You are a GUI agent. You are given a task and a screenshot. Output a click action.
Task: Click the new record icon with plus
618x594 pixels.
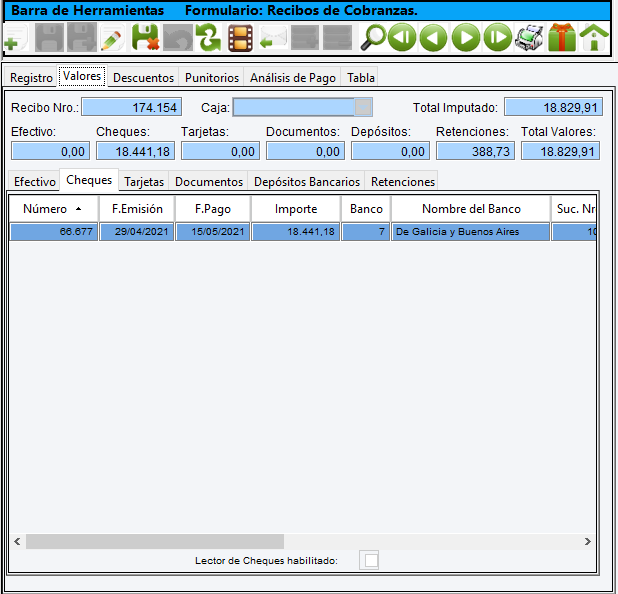tap(16, 38)
